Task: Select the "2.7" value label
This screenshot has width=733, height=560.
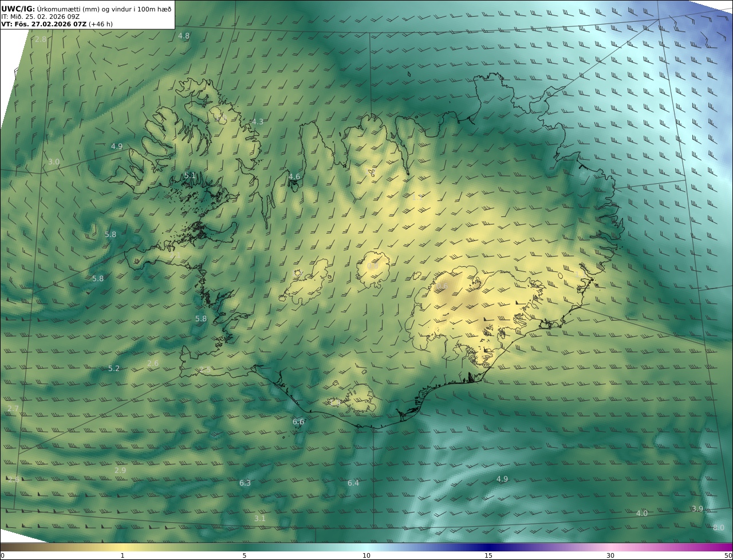Action: tap(13, 408)
